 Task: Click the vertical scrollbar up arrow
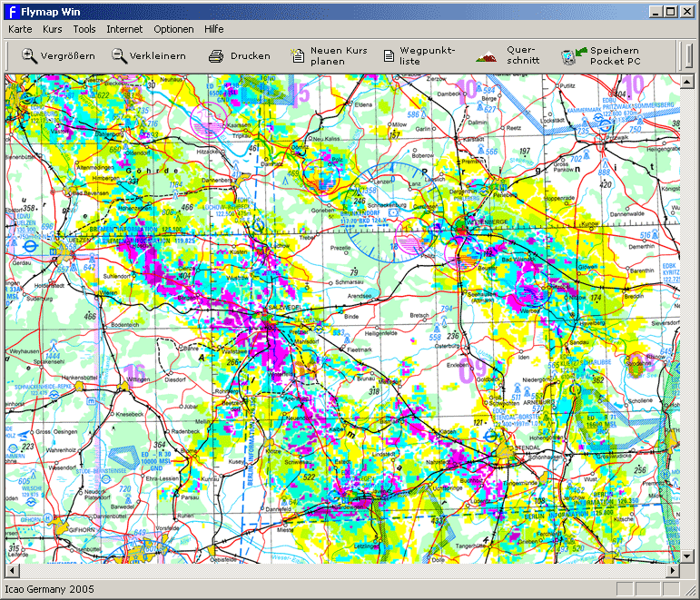(686, 82)
